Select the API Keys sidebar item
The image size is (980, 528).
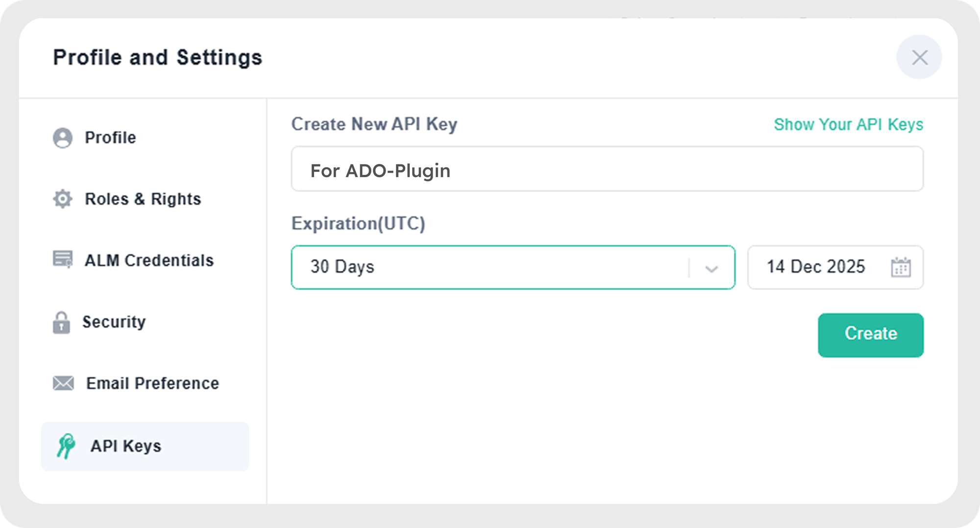click(126, 446)
